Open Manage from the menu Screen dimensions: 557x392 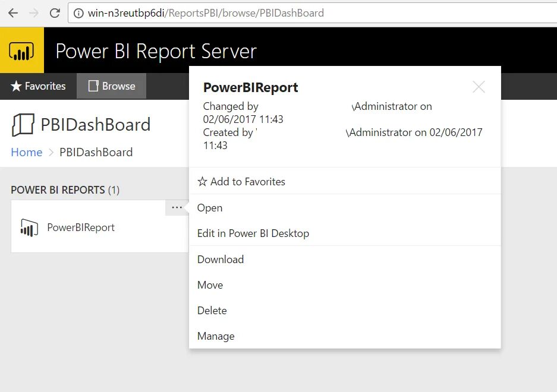pos(345,336)
